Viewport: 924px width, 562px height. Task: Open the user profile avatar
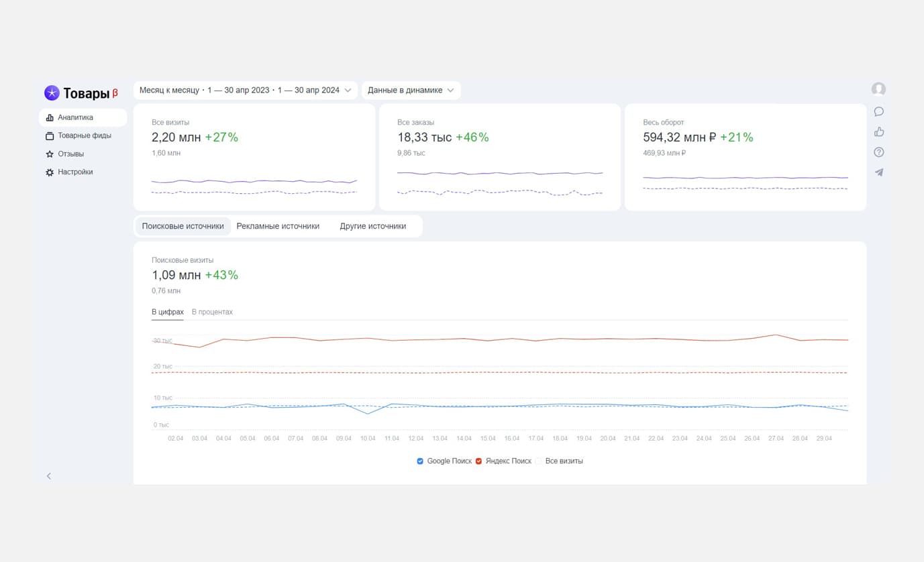(x=878, y=89)
